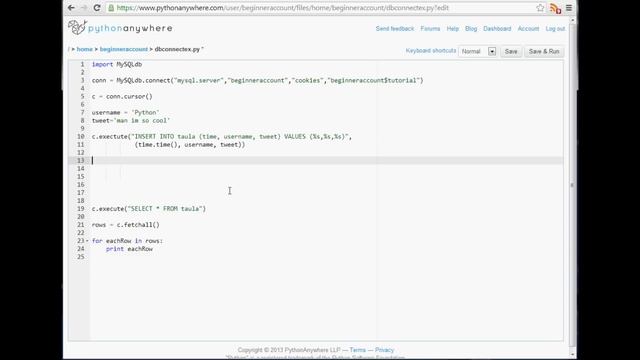Viewport: 640px width, 360px height.
Task: Reload the page with the refresh icon
Action: click(97, 8)
